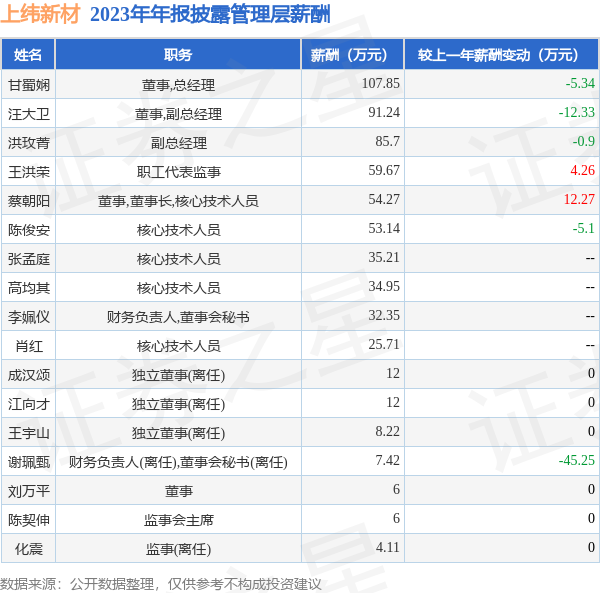Select the change value -12.33
Image resolution: width=600 pixels, height=593 pixels.
576,113
